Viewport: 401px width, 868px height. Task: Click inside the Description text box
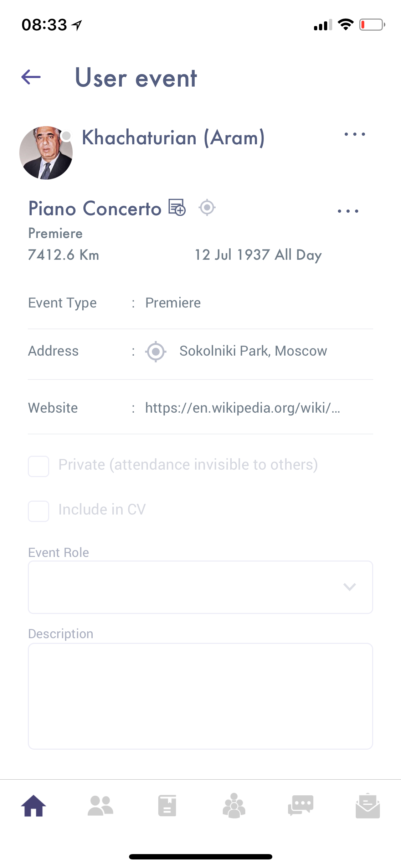click(200, 696)
